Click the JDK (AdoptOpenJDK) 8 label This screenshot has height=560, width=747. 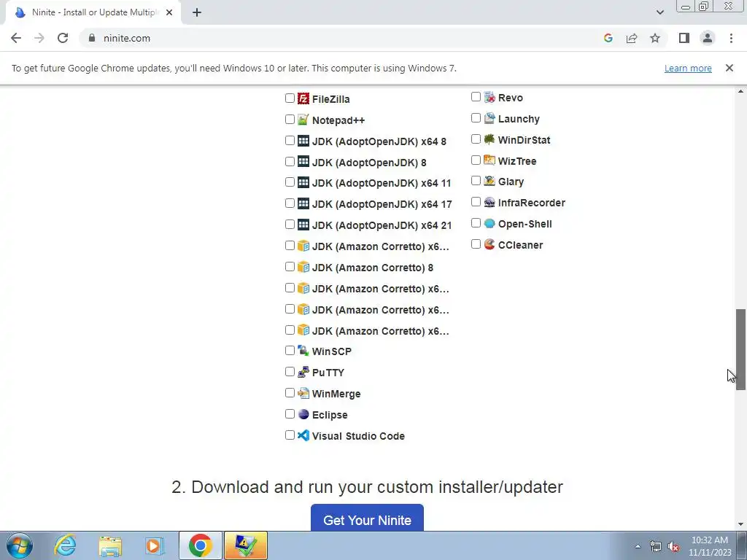pyautogui.click(x=369, y=163)
